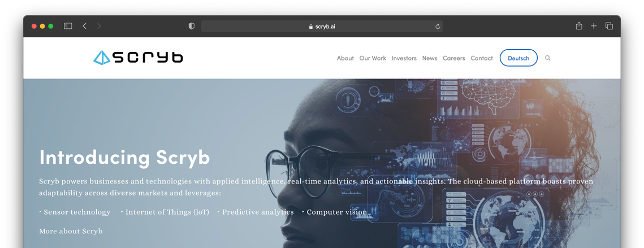This screenshot has height=248, width=644.
Task: Follow the More about Scryb link
Action: coord(71,231)
